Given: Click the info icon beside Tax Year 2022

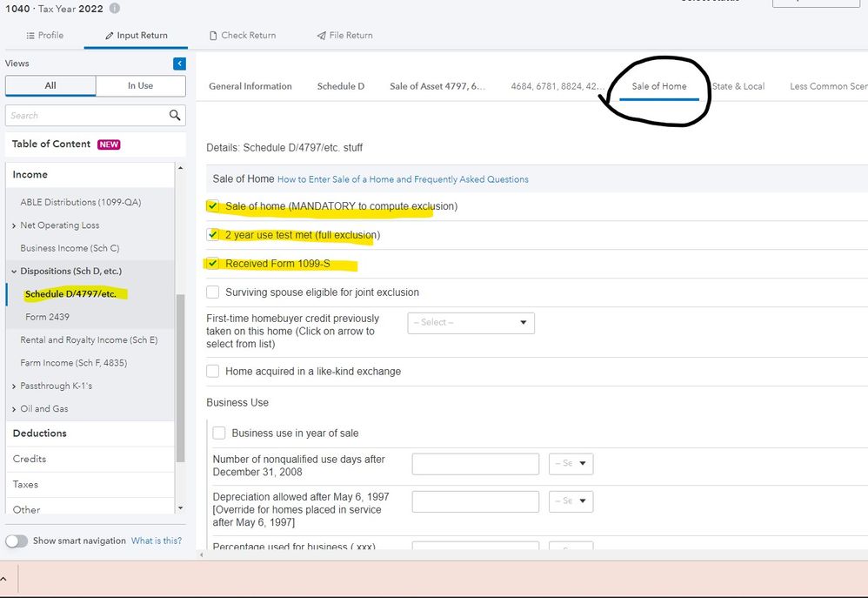Looking at the screenshot, I should (115, 9).
